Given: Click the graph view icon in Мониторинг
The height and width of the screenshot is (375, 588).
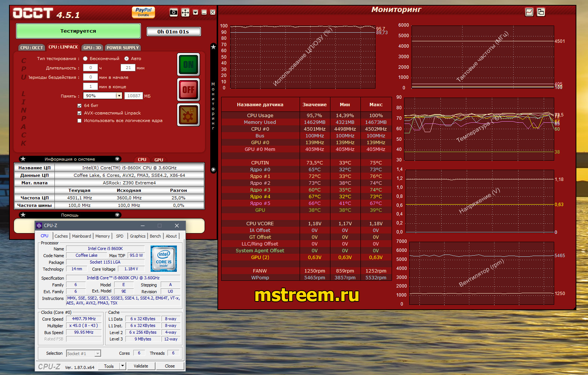Looking at the screenshot, I should [529, 12].
